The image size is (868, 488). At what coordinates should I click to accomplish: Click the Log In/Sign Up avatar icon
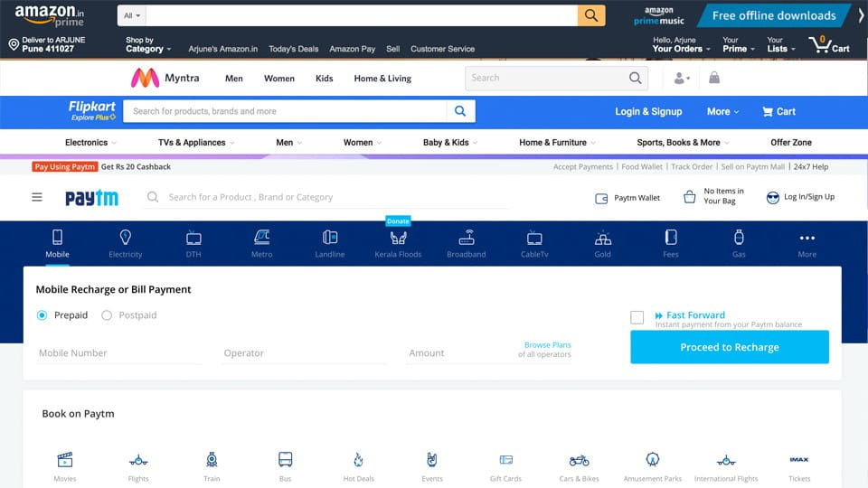click(773, 198)
